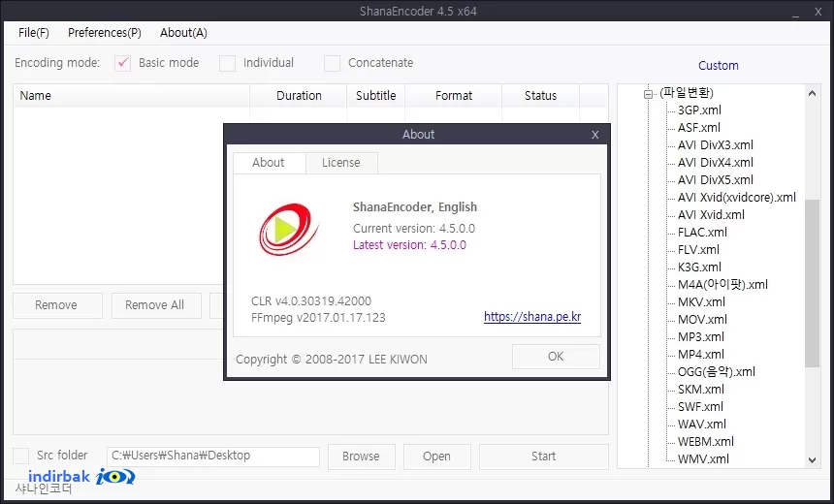This screenshot has width=834, height=504.
Task: Click the Duration column header
Action: [x=299, y=96]
